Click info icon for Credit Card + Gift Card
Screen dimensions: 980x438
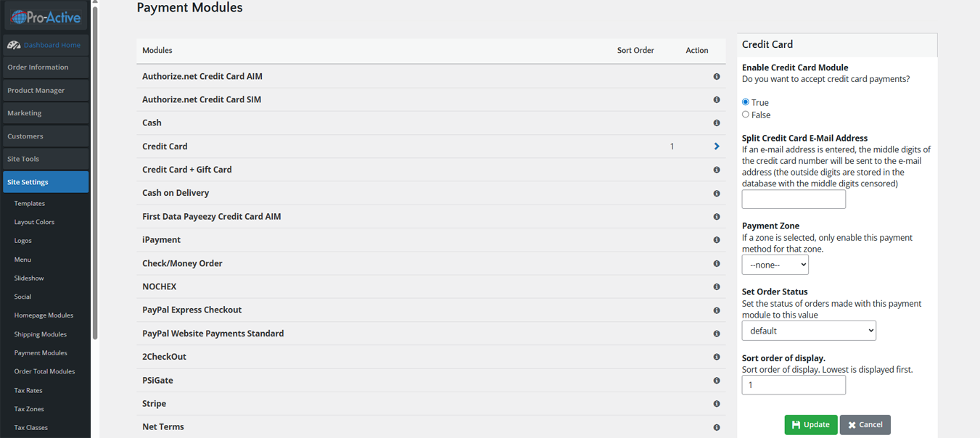tap(717, 170)
